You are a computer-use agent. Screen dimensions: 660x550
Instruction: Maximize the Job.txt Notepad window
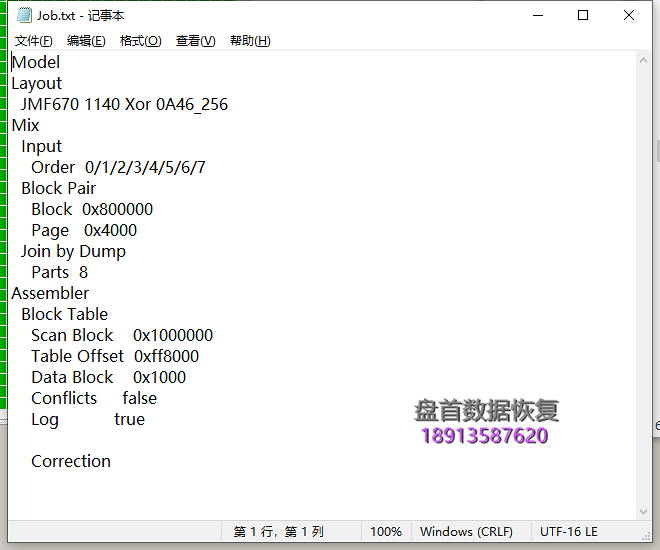(x=583, y=16)
